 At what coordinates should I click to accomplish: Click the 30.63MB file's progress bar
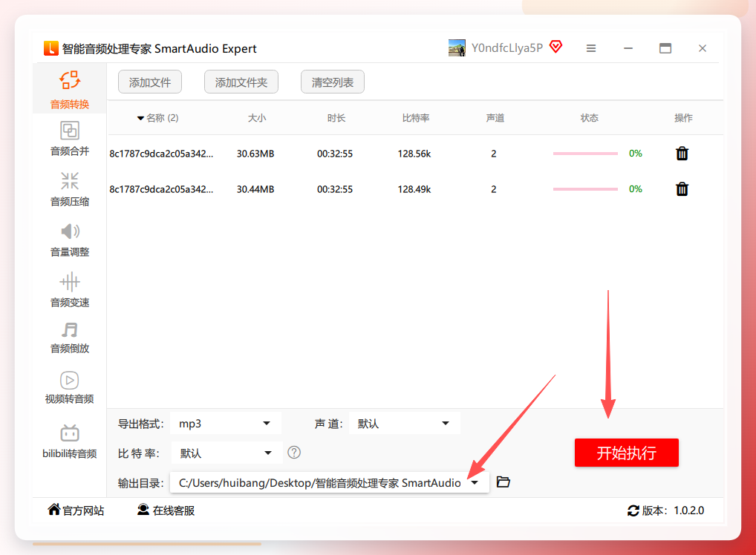[585, 154]
